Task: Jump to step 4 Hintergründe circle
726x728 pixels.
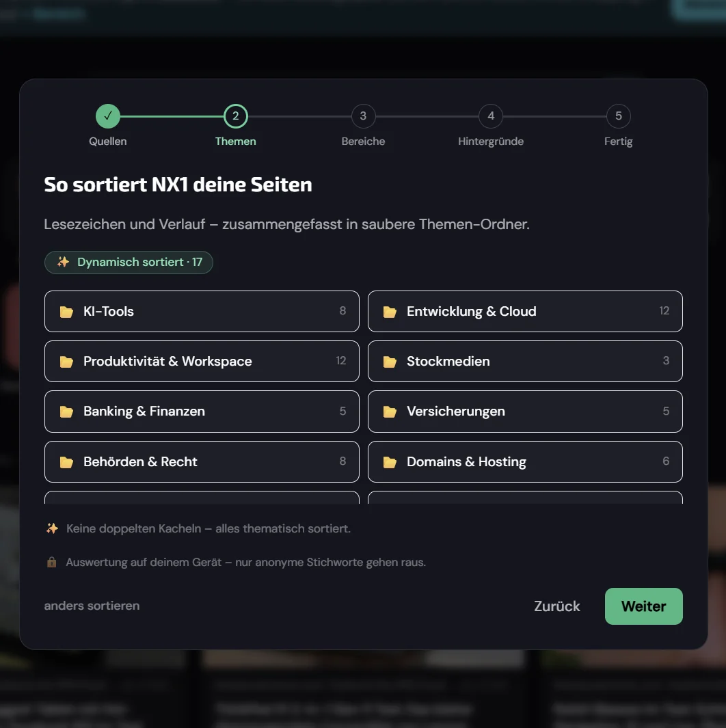Action: point(491,116)
